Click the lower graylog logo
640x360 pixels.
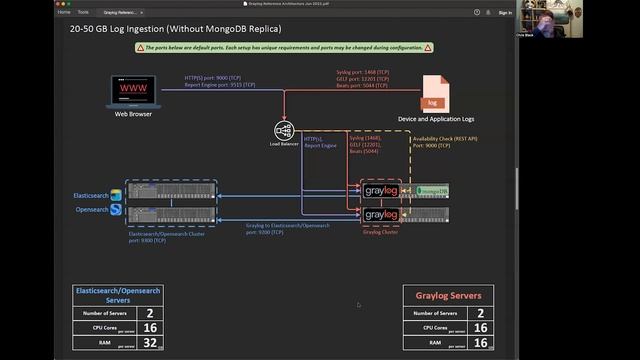(x=381, y=215)
